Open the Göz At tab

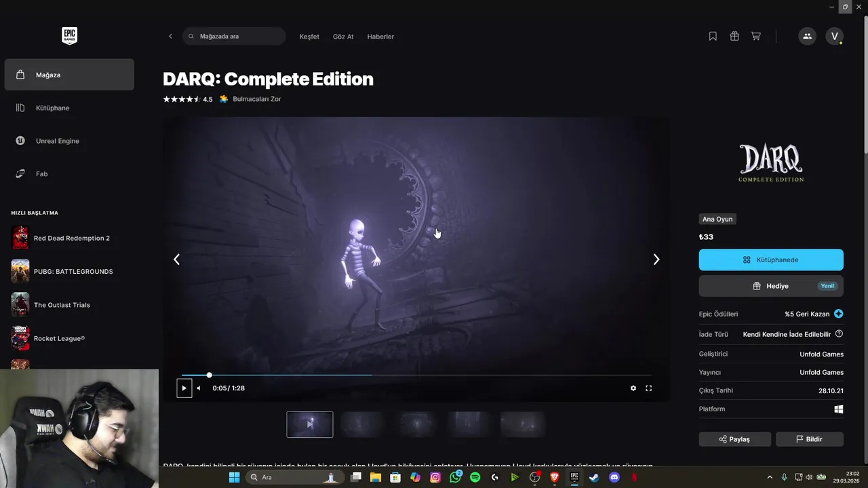click(x=343, y=37)
